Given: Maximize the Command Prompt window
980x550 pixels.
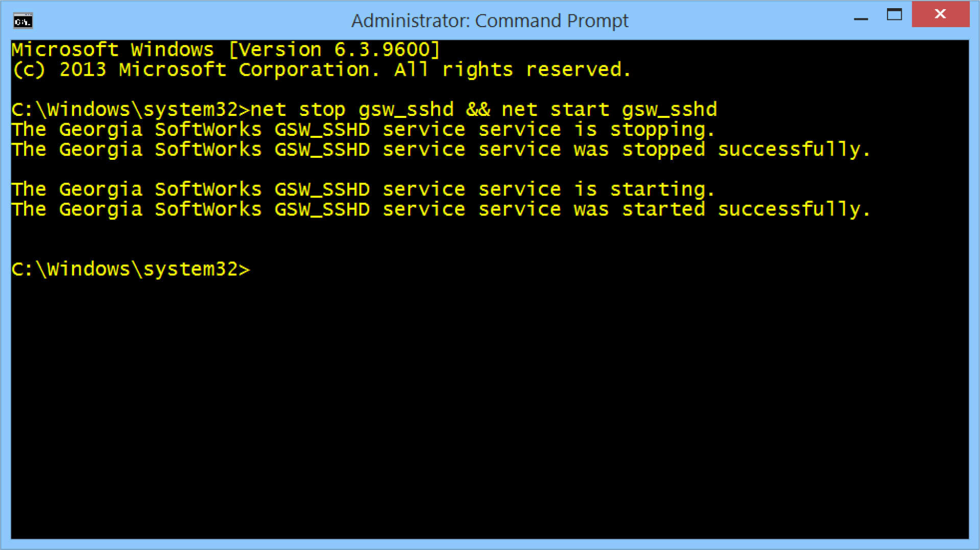Looking at the screenshot, I should click(x=894, y=14).
